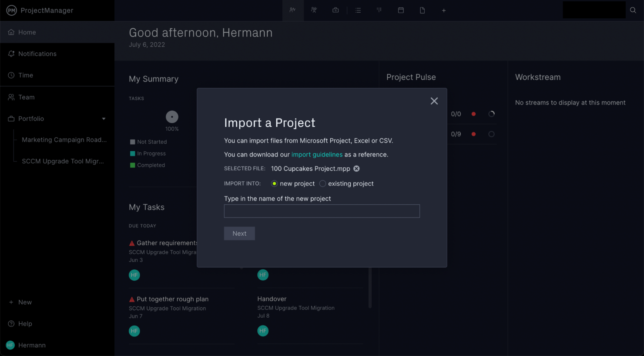Screen dimensions: 644x356
Task: Click the My Tasks scrollbar
Action: 370,288
